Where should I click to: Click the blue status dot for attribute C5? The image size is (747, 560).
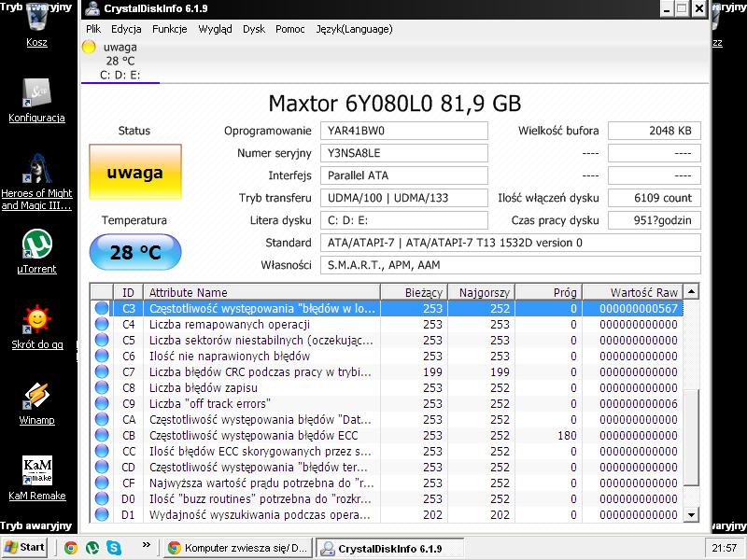tap(102, 340)
